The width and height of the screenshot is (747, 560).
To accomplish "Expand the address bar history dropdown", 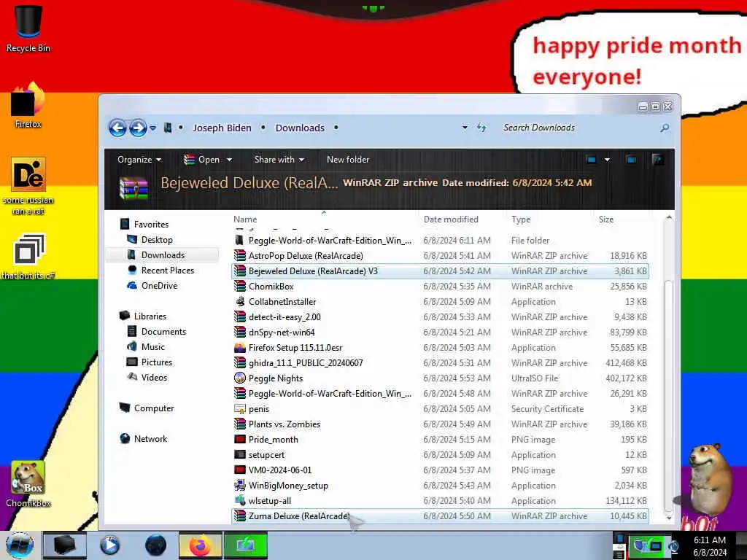I will click(465, 128).
